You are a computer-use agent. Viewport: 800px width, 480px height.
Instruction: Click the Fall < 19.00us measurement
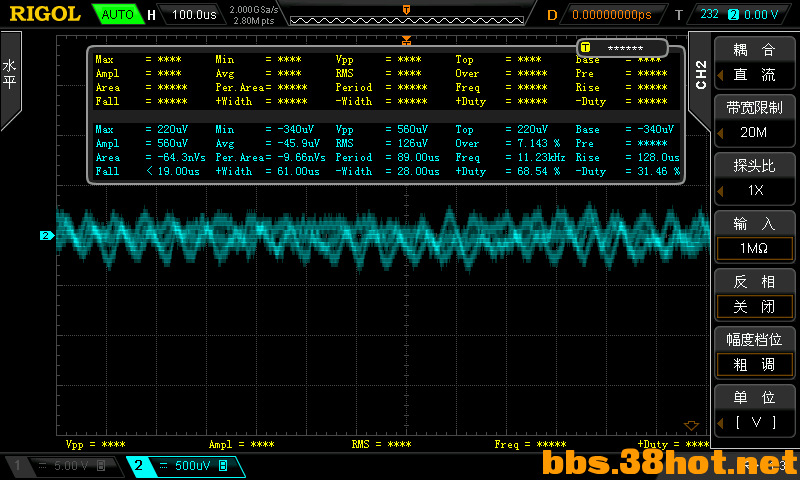(147, 171)
